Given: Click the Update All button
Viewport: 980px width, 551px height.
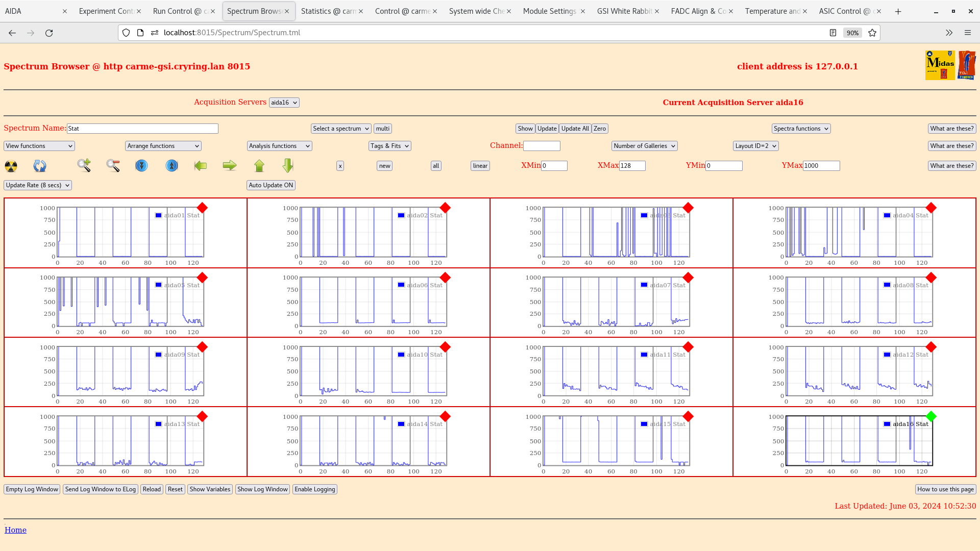Looking at the screenshot, I should click(x=575, y=128).
